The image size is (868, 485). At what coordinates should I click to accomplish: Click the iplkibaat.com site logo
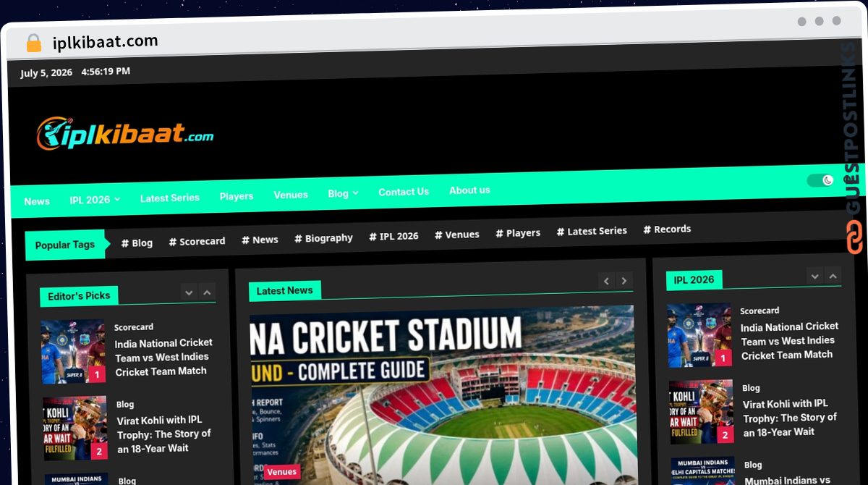(125, 134)
